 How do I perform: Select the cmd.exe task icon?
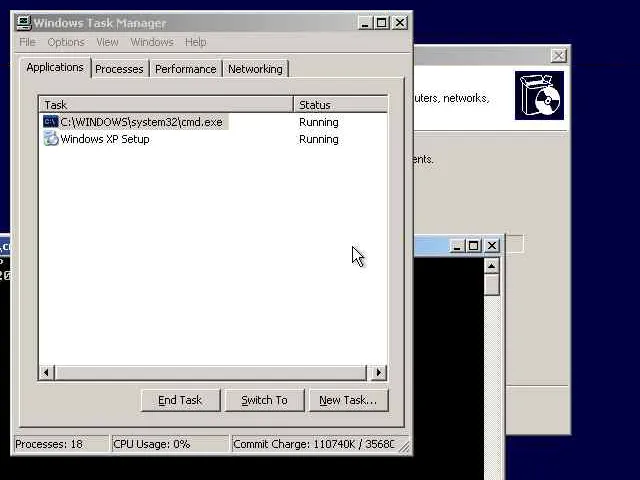coord(51,122)
